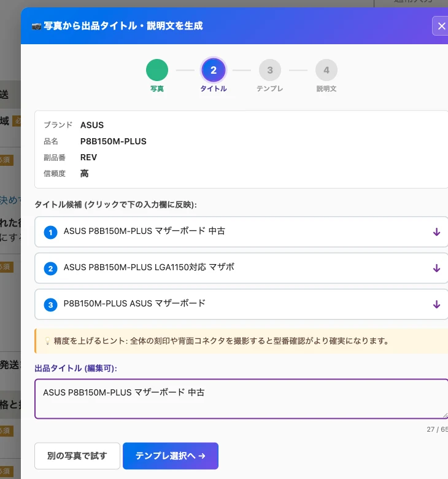448x479 pixels.
Task: Click product name P8B150M-PLUS value
Action: click(114, 141)
